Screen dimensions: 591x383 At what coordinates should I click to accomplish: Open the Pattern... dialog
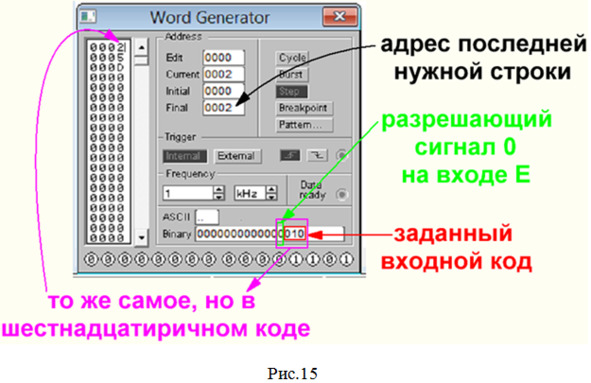[305, 125]
